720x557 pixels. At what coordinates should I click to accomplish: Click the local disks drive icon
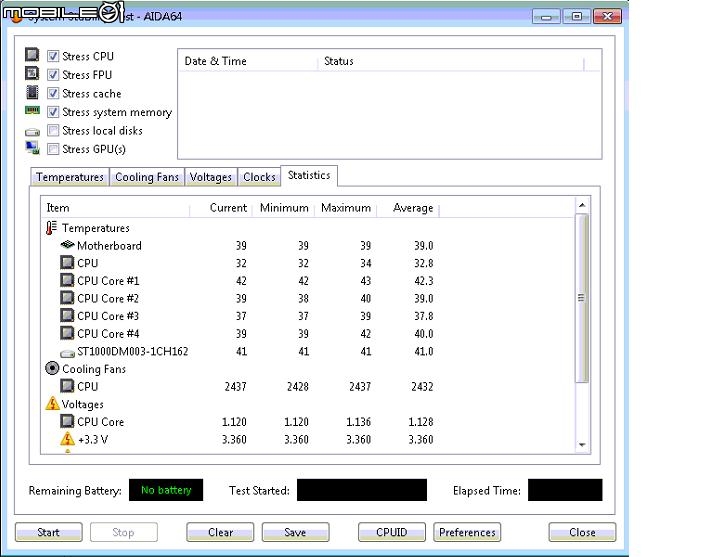point(32,132)
